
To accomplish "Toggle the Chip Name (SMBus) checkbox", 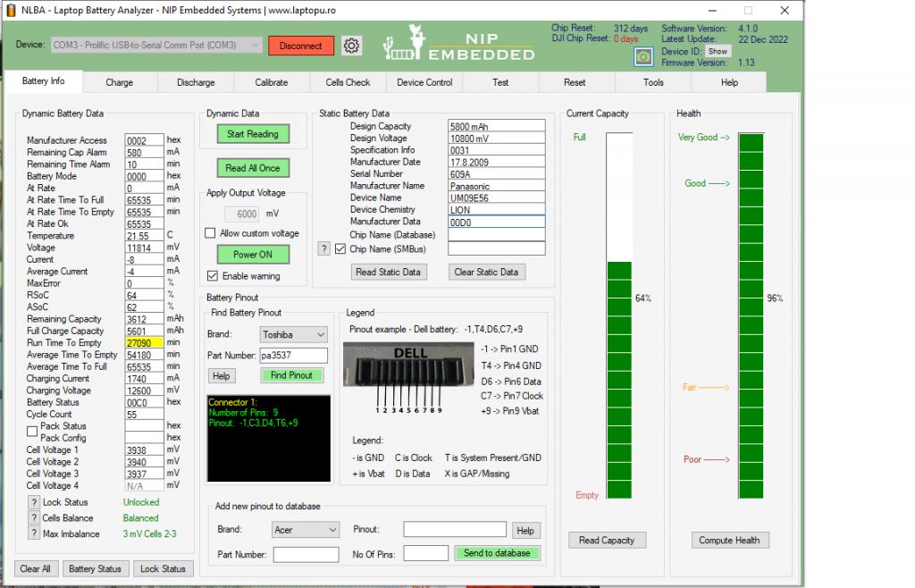I will 340,249.
